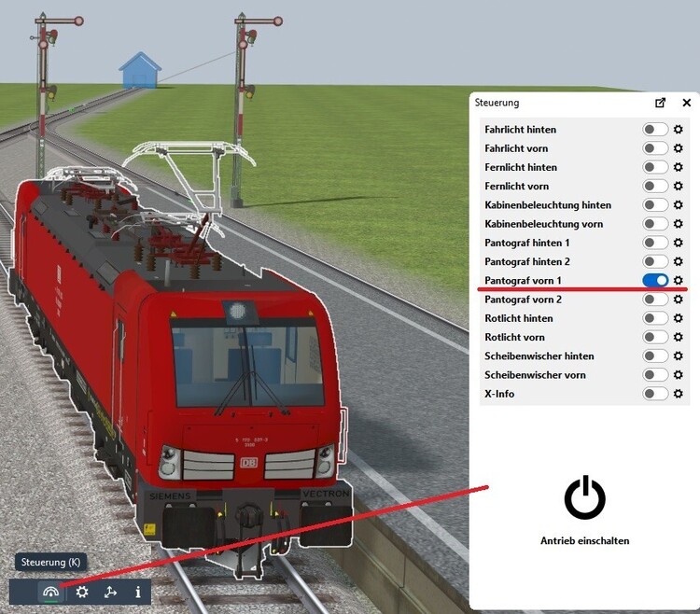Raise Pantograf hinten 1 with its switch
This screenshot has height=614, width=700.
655,243
